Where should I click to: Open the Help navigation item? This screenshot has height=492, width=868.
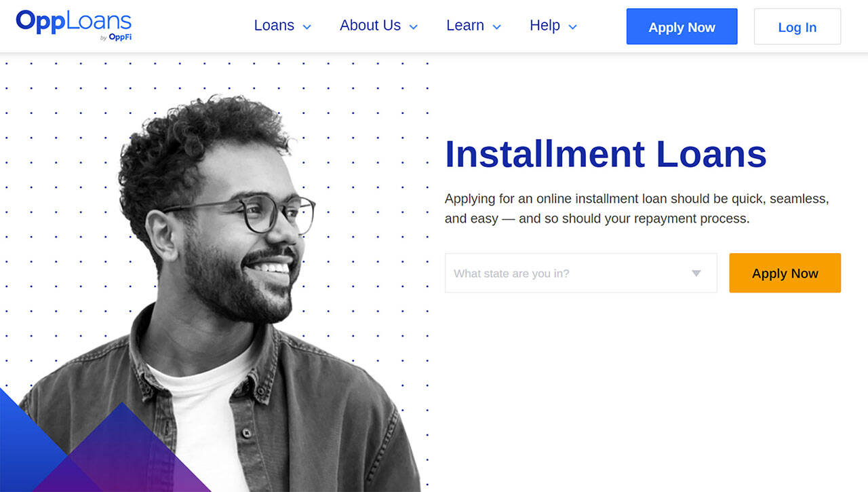545,26
